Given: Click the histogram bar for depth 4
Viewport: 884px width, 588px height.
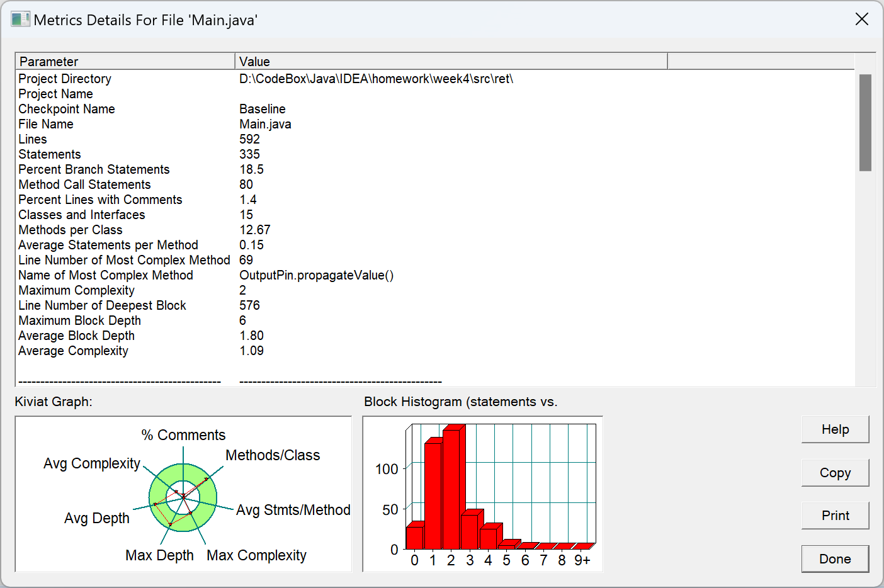Looking at the screenshot, I should (x=488, y=538).
